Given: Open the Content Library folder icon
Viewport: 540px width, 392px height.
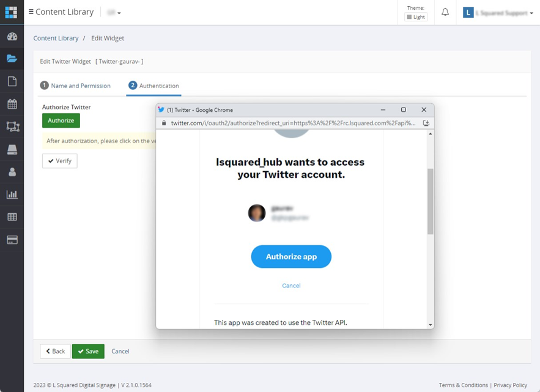Looking at the screenshot, I should pyautogui.click(x=12, y=59).
